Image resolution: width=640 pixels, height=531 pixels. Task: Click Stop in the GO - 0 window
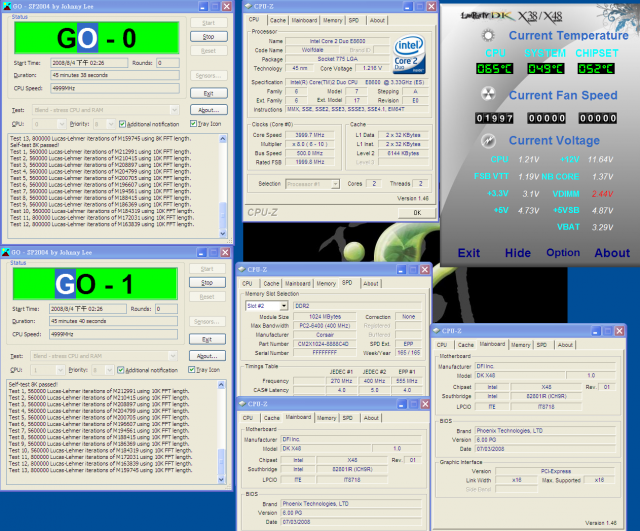209,37
